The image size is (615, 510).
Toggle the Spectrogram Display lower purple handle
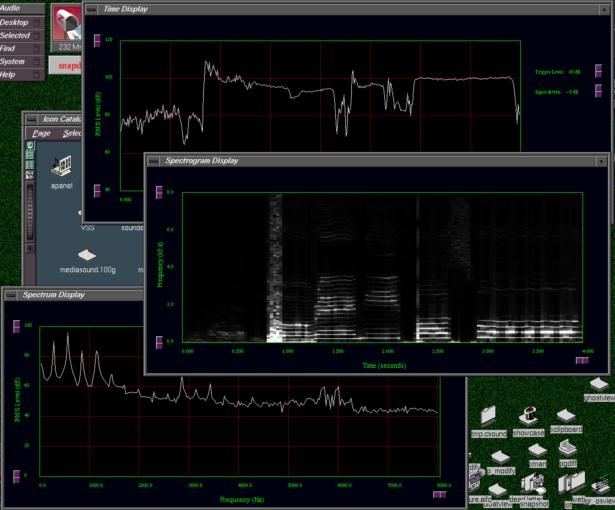pos(158,343)
